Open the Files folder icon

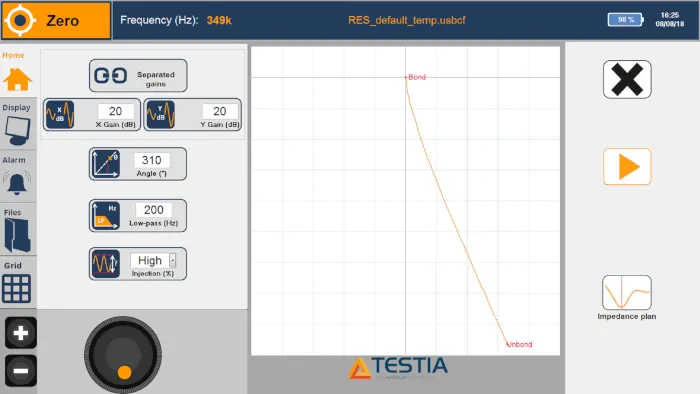(x=17, y=236)
